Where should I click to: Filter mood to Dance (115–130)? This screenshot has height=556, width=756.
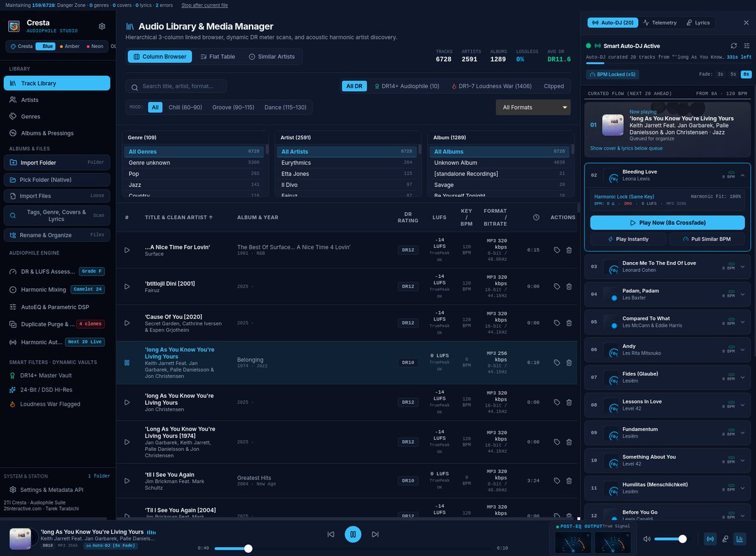coord(285,108)
